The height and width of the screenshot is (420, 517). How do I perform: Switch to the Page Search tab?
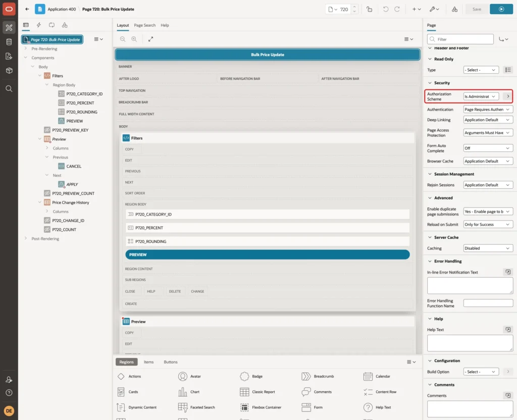pyautogui.click(x=145, y=25)
